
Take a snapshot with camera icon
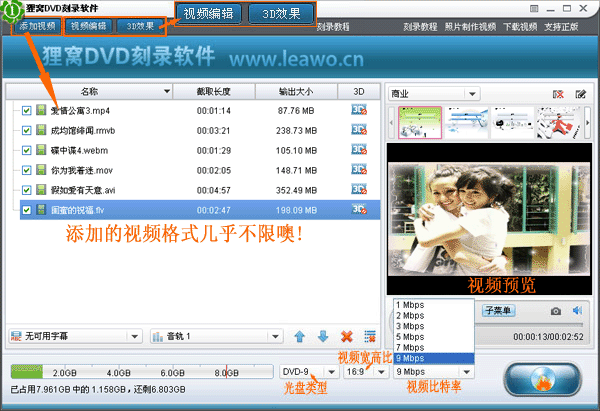coord(556,311)
